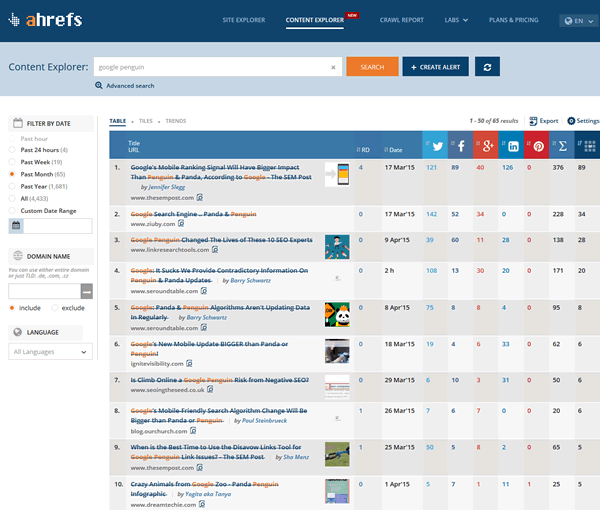Open article 'Google Search Engine... Panda & Penguin'
Screen dimensions: 600x511
pyautogui.click(x=193, y=214)
